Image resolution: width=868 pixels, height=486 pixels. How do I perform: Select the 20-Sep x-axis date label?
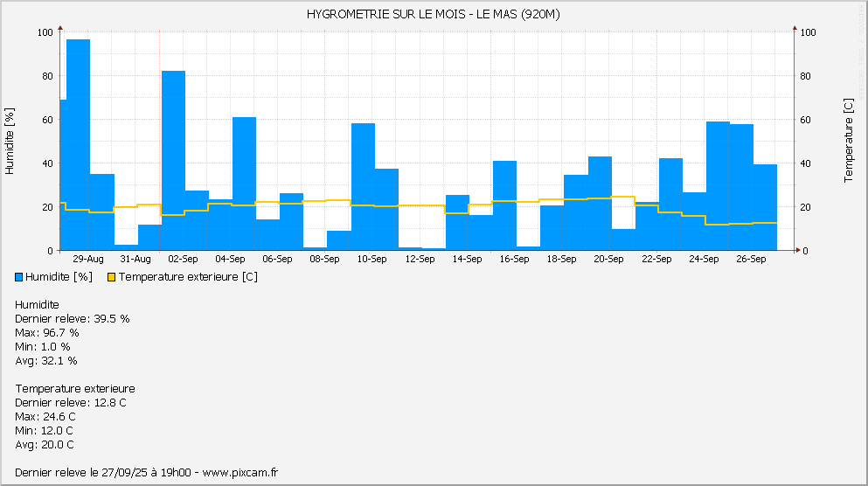click(608, 260)
